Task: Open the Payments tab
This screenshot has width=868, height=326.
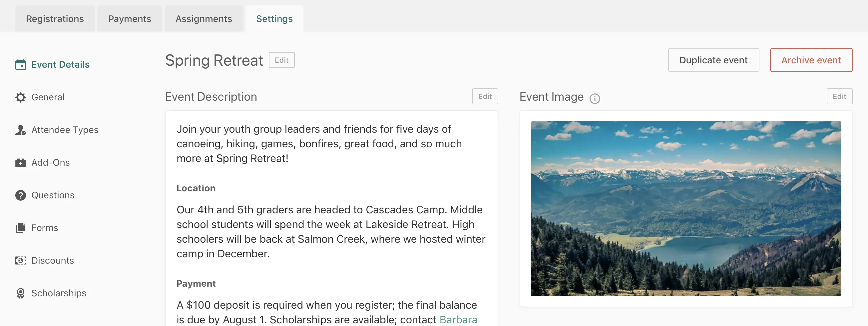Action: [130, 19]
